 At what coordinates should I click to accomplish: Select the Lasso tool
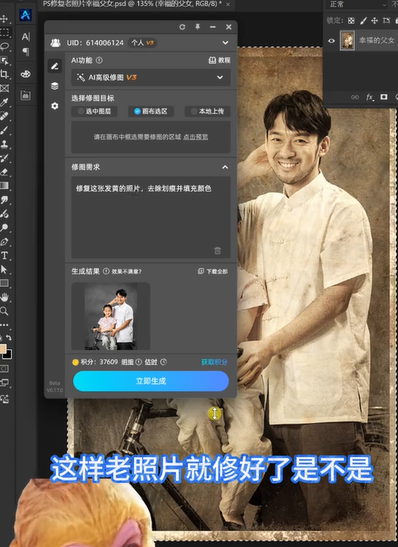[x=4, y=46]
